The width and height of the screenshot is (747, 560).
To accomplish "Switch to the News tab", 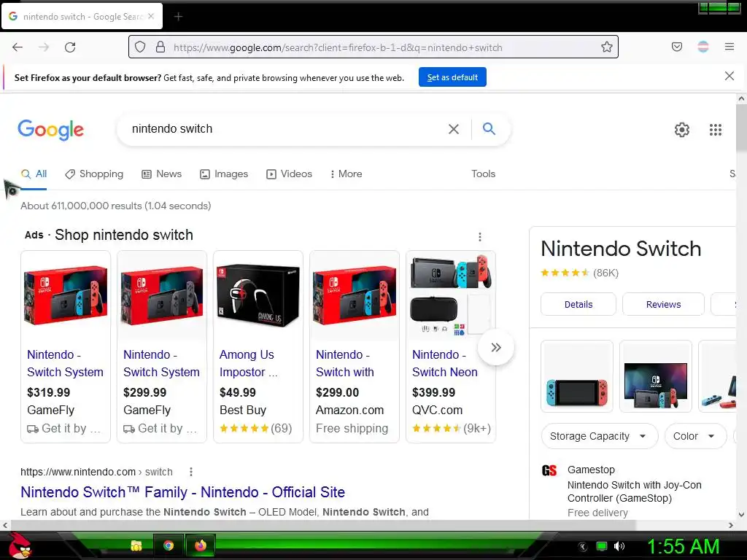I will [x=161, y=174].
